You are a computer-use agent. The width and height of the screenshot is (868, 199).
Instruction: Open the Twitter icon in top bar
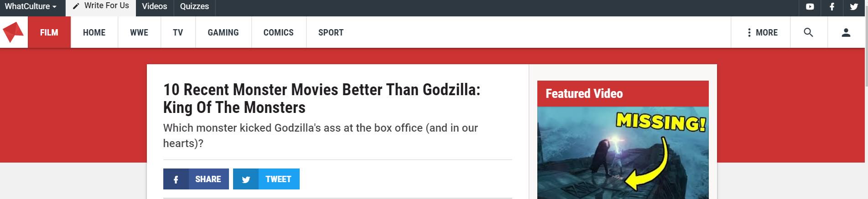click(x=854, y=6)
